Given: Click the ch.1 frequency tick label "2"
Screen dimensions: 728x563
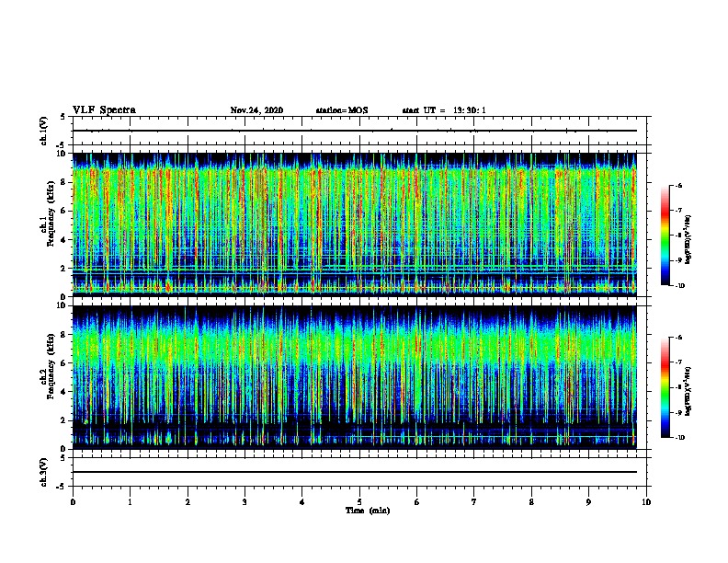Looking at the screenshot, I should click(x=64, y=268).
